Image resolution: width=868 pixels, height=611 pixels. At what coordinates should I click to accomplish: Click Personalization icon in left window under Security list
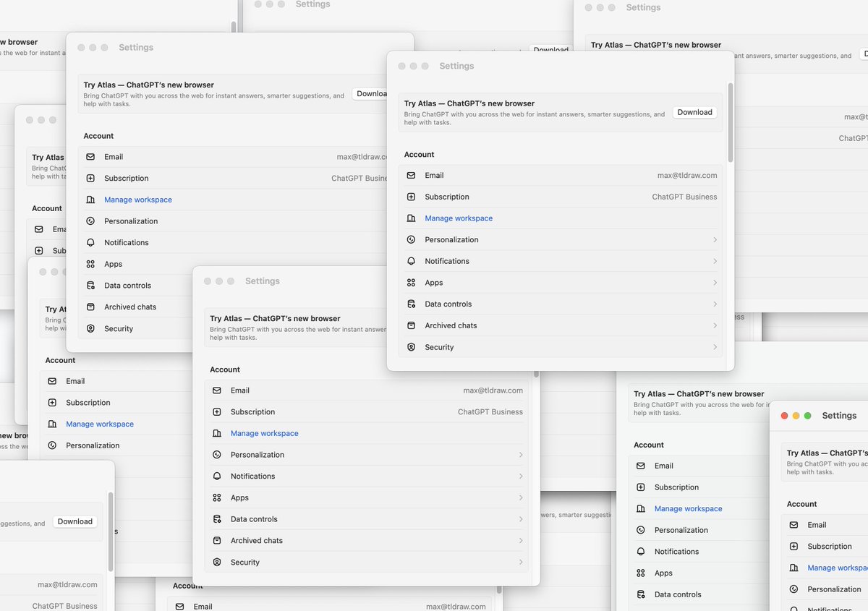(x=52, y=445)
